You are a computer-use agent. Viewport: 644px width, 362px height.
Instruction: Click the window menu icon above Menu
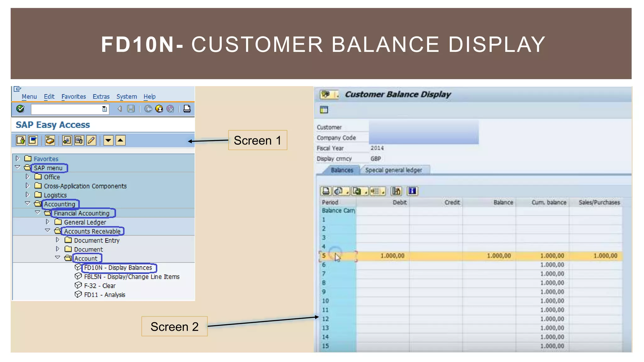click(17, 89)
